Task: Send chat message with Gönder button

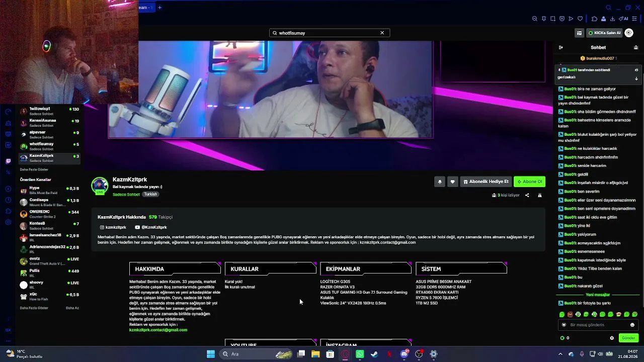Action: click(628, 338)
